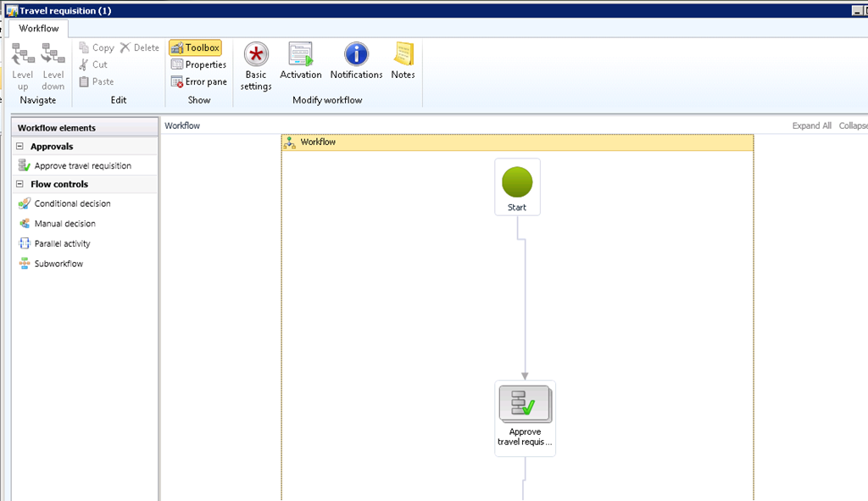Show the Properties pane
The height and width of the screenshot is (501, 868).
[198, 65]
